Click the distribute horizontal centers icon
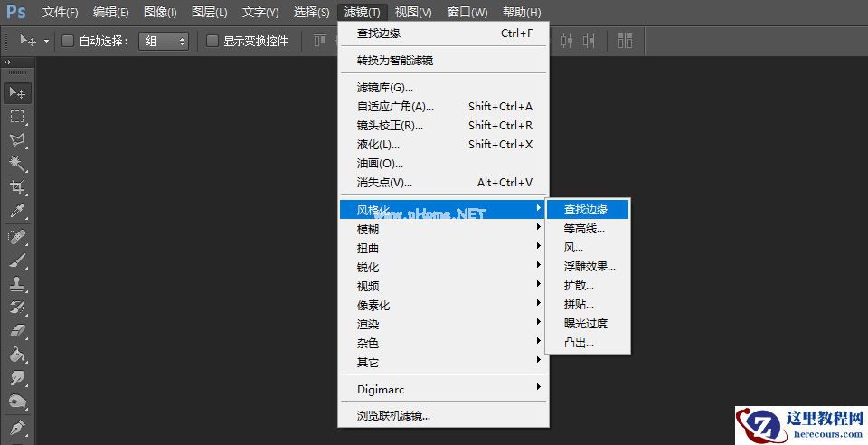Image resolution: width=868 pixels, height=445 pixels. pyautogui.click(x=567, y=41)
